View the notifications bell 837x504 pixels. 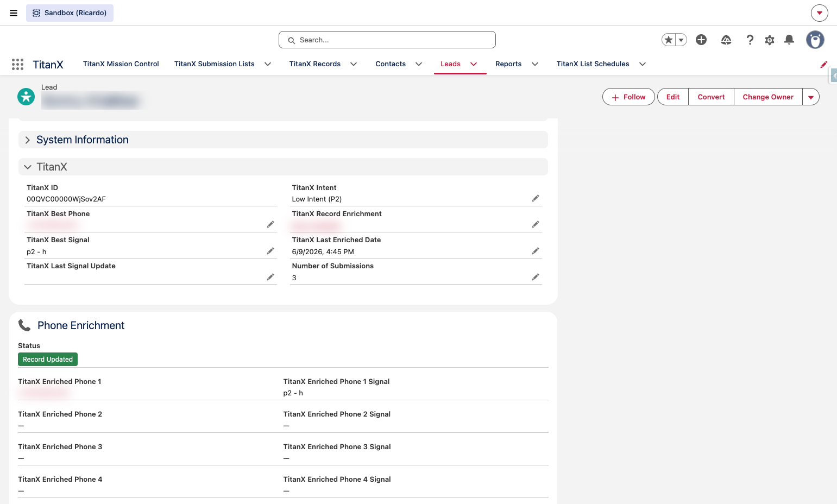(x=789, y=40)
